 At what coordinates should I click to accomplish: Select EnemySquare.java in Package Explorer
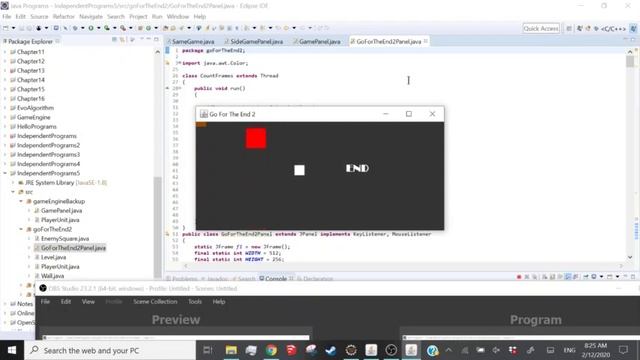[65, 238]
